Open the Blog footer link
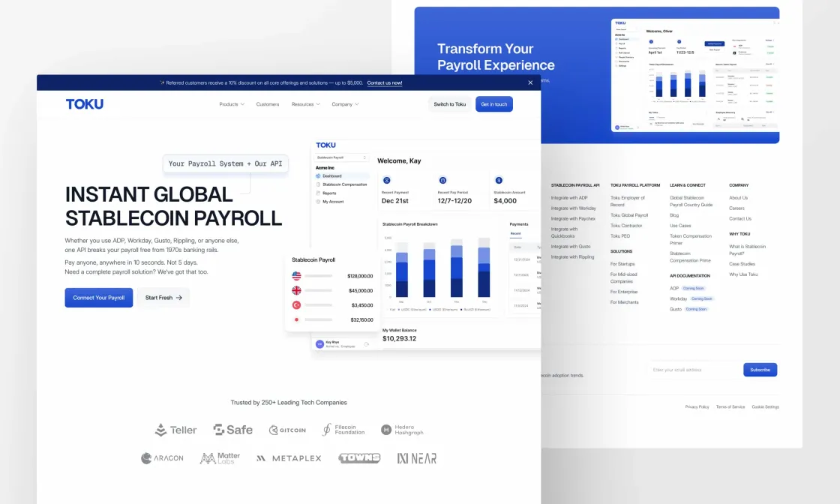This screenshot has width=840, height=504. click(x=674, y=215)
